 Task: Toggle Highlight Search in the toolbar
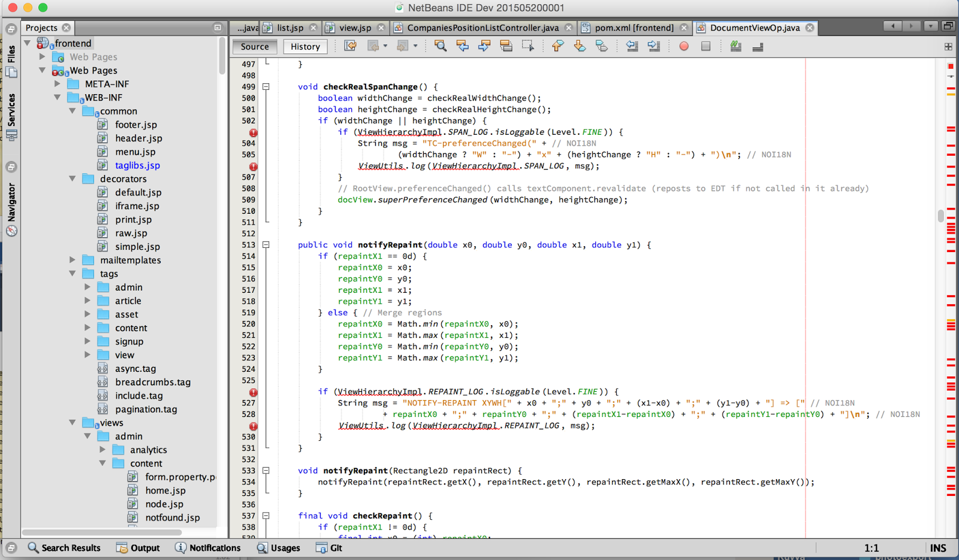(x=506, y=46)
